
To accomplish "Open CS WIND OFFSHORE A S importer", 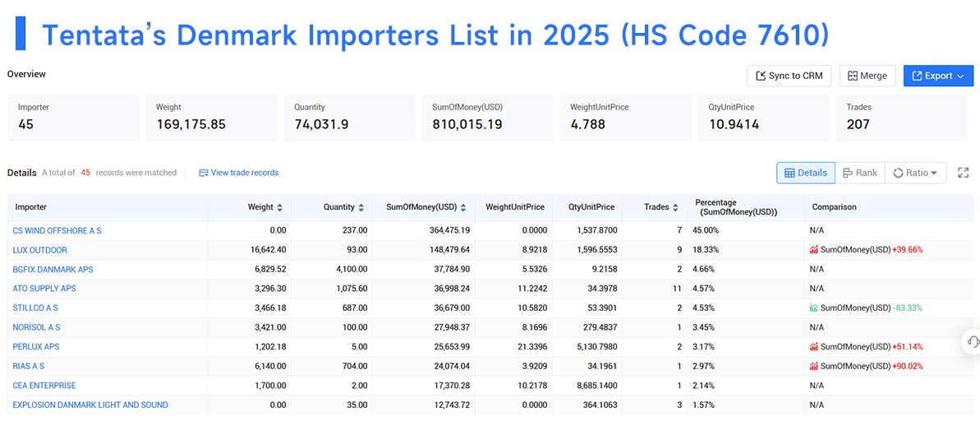I will (57, 230).
